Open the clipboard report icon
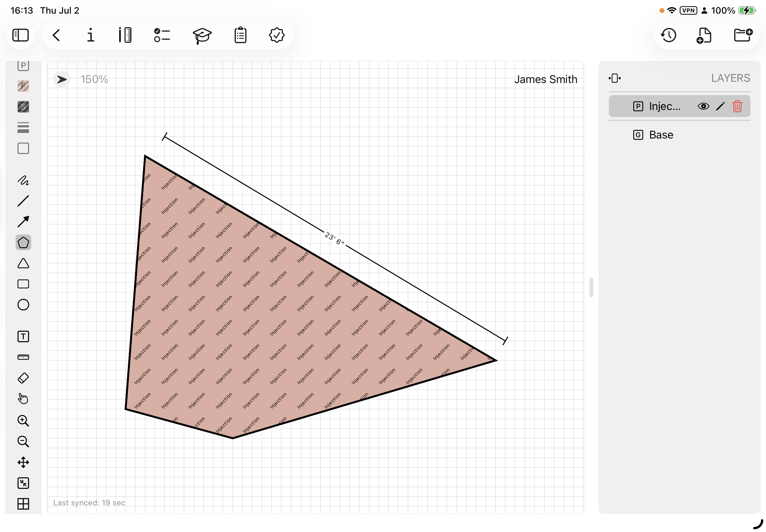 point(241,35)
